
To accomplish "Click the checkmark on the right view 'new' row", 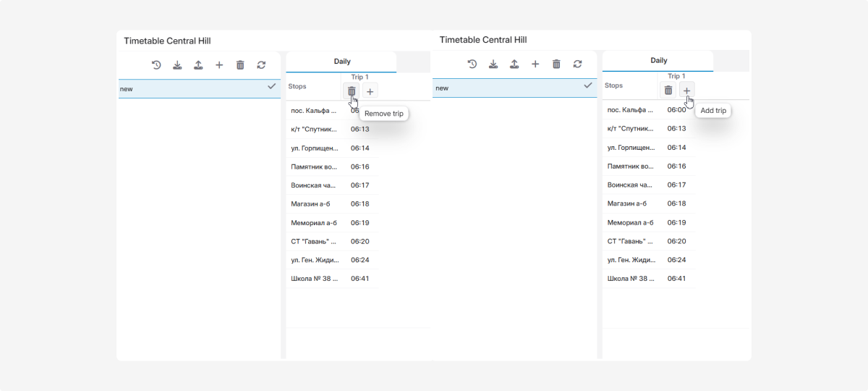I will coord(588,85).
